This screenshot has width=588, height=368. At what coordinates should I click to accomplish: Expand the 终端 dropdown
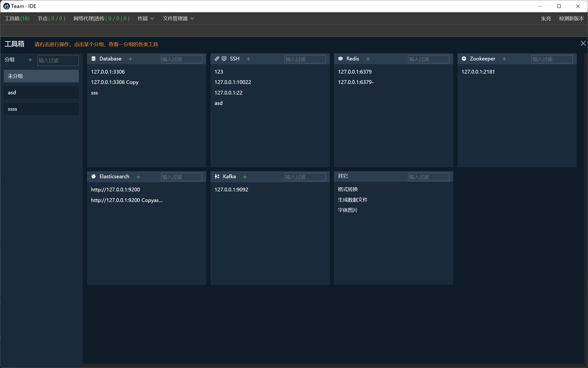pos(145,19)
